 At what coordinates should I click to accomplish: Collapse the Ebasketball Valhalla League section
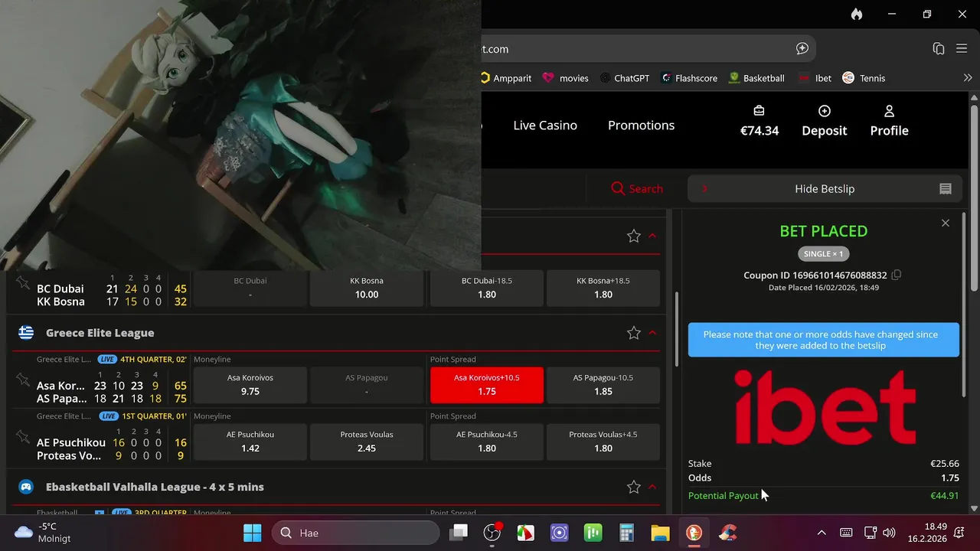[652, 486]
